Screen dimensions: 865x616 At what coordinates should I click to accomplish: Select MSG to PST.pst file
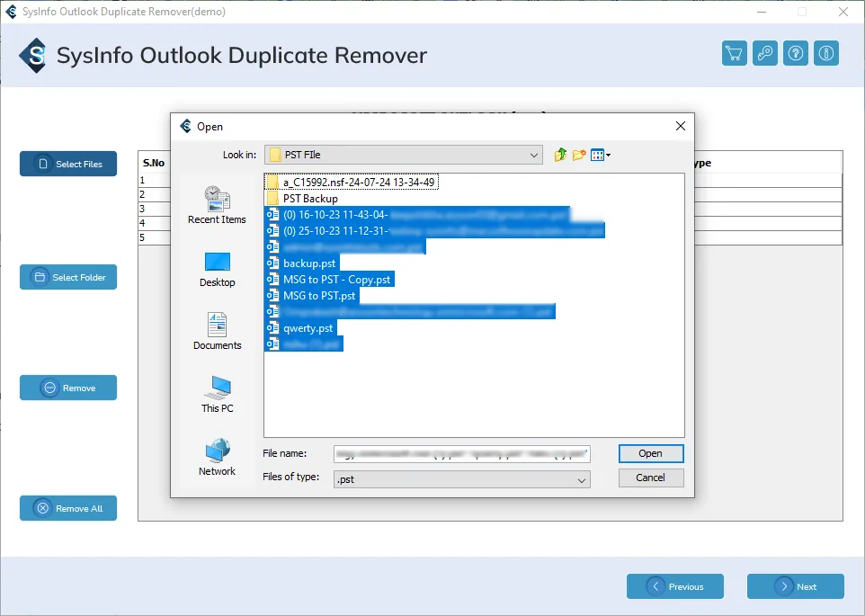pyautogui.click(x=312, y=296)
